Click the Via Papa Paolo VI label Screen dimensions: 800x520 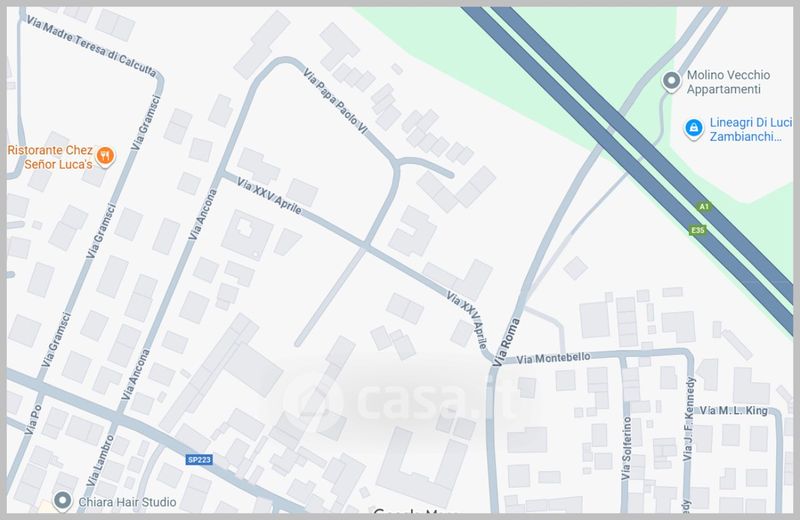point(335,102)
